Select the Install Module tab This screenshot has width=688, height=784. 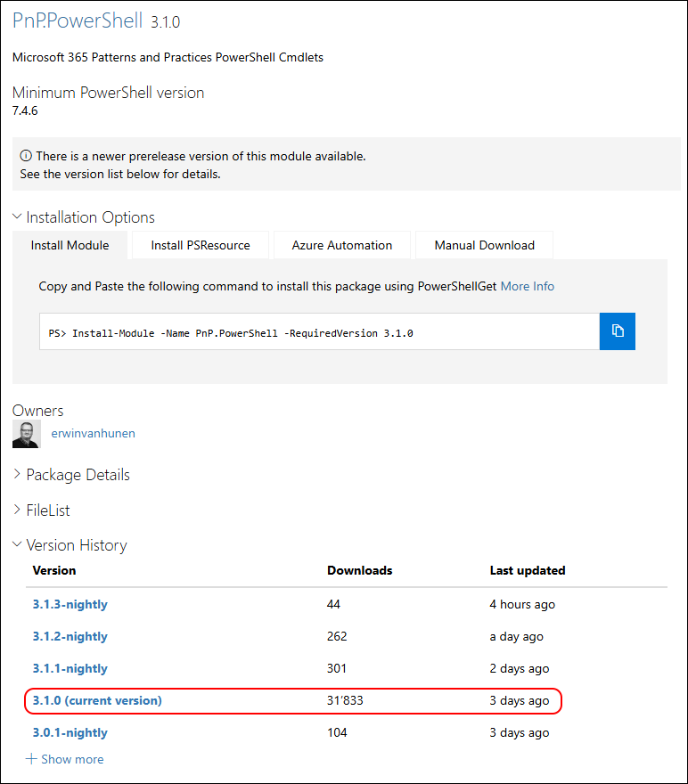(x=70, y=246)
